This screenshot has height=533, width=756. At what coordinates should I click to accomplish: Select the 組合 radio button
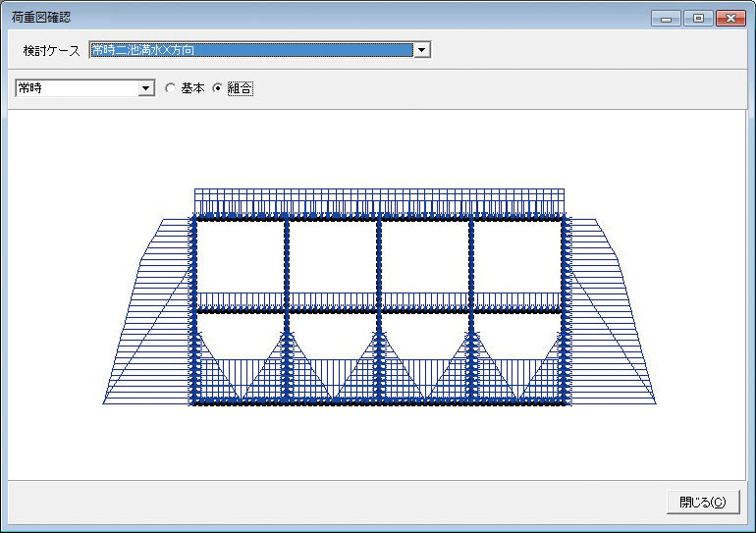217,88
